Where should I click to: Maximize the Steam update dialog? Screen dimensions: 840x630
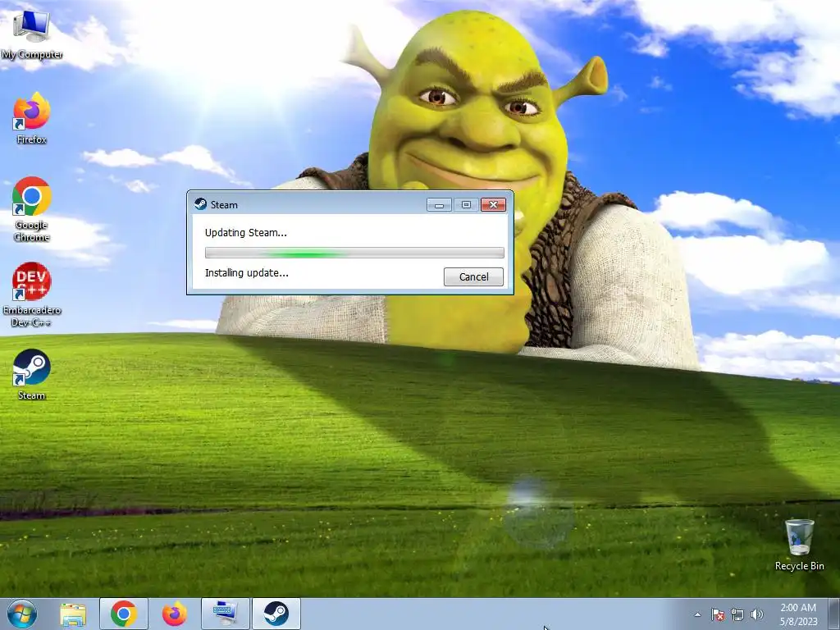click(x=466, y=204)
